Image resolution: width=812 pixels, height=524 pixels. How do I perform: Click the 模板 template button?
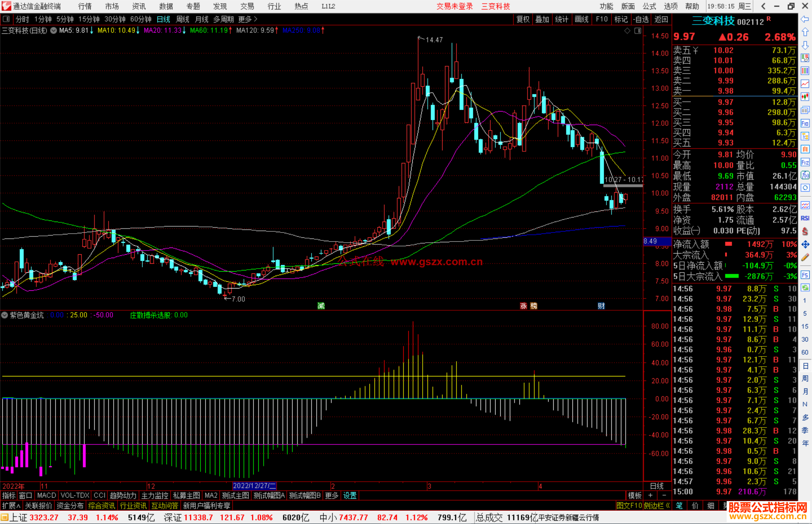(x=635, y=495)
